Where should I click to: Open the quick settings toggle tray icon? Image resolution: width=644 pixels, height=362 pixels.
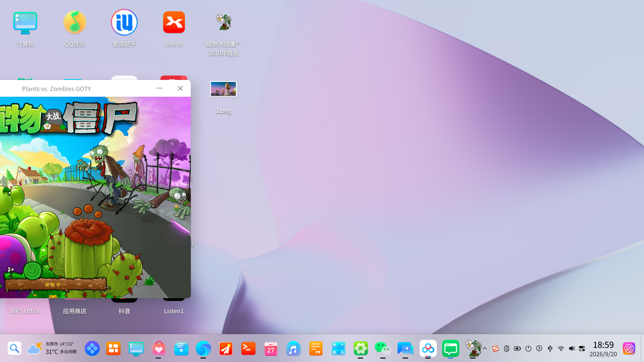582,349
